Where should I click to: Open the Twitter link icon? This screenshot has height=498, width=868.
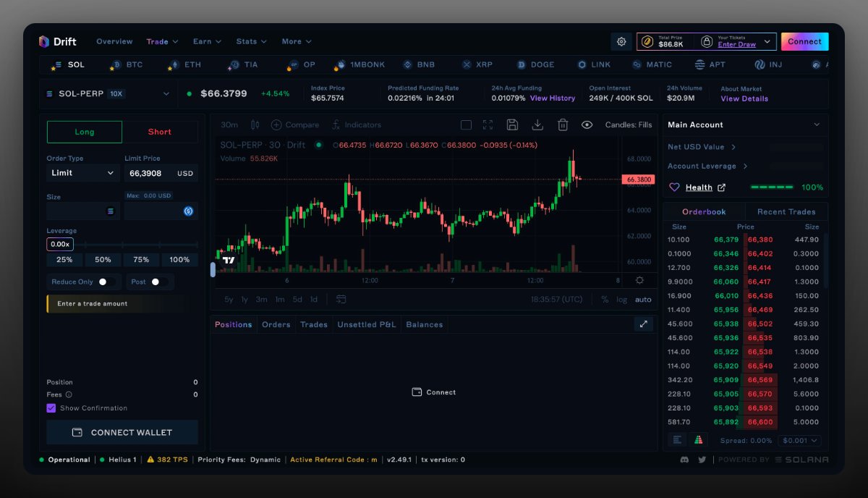tap(702, 460)
